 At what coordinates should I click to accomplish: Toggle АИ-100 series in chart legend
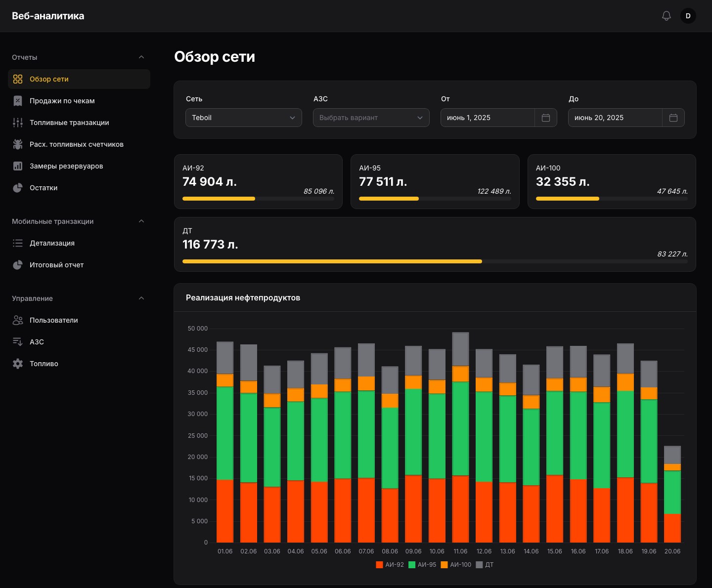click(456, 565)
